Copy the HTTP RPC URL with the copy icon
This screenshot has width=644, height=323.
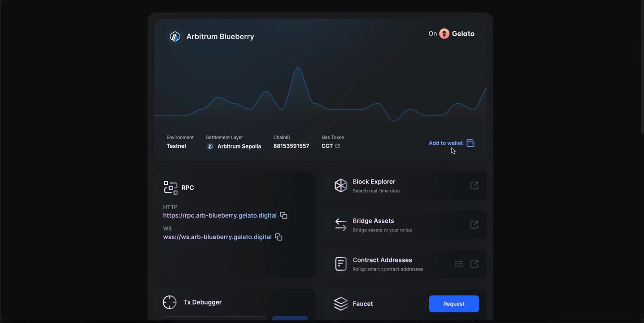283,215
